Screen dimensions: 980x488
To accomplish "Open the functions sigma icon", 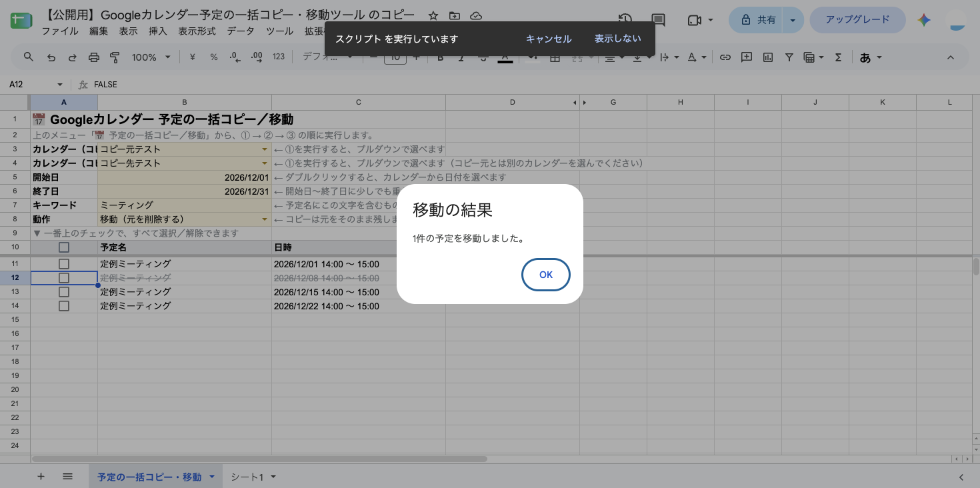I will click(839, 57).
